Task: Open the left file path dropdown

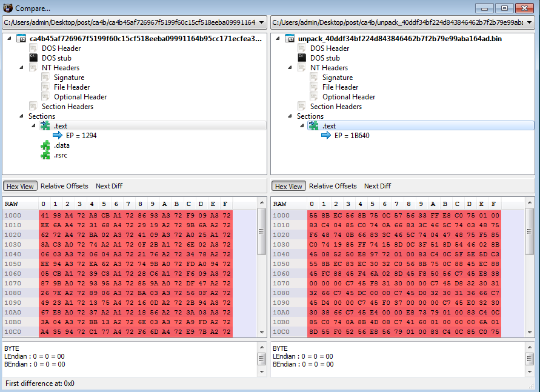Action: click(261, 23)
